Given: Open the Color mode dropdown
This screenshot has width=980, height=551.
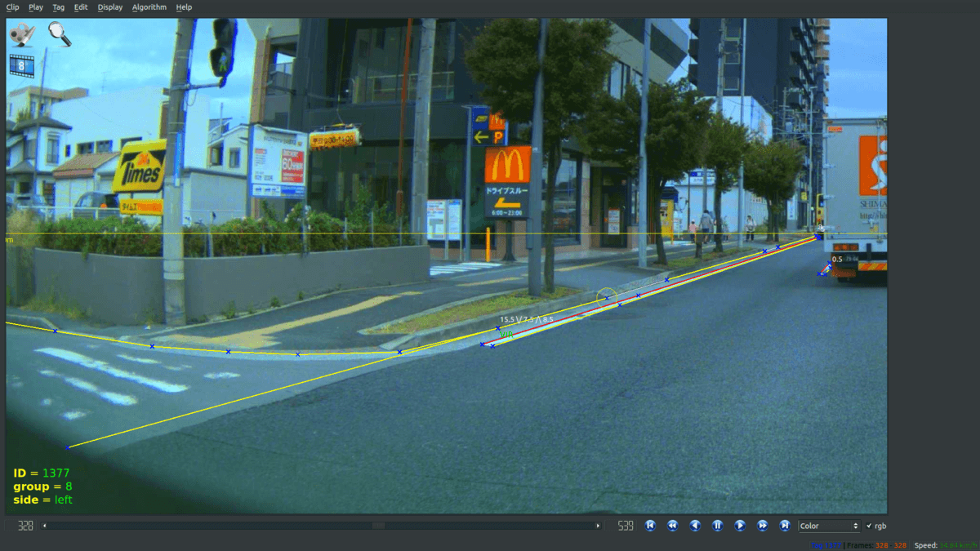Looking at the screenshot, I should coord(830,527).
